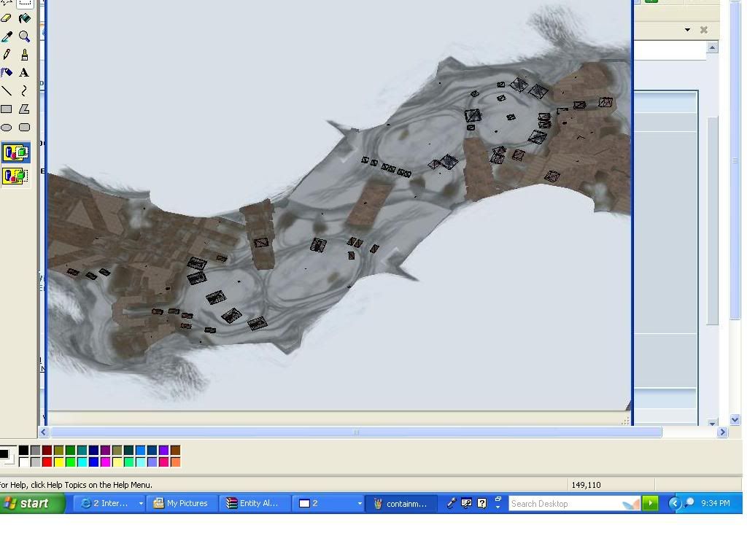Screen dimensions: 747x560
Task: Enable the transparent selection option
Action: coord(16,176)
